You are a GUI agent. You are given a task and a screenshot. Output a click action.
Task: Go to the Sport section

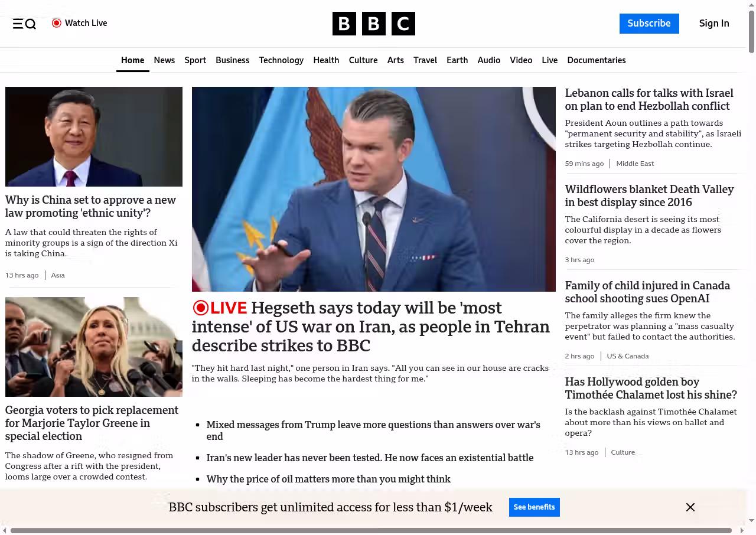(x=195, y=60)
